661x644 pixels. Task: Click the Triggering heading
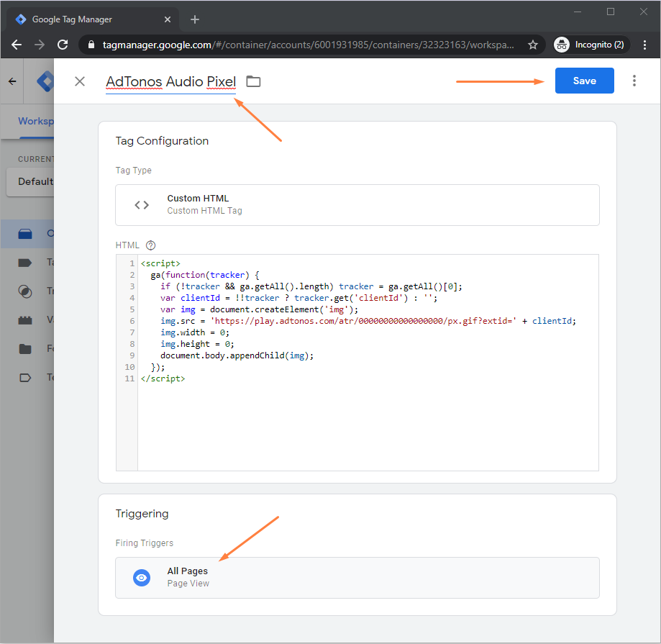[142, 514]
